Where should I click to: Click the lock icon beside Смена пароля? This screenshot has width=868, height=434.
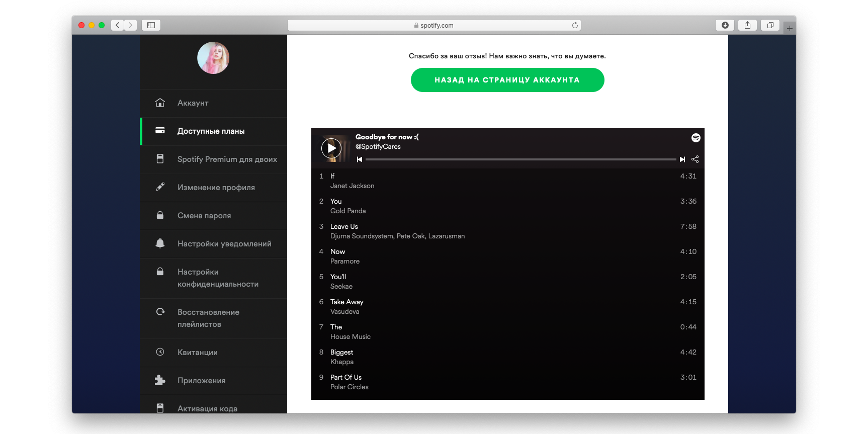(160, 215)
